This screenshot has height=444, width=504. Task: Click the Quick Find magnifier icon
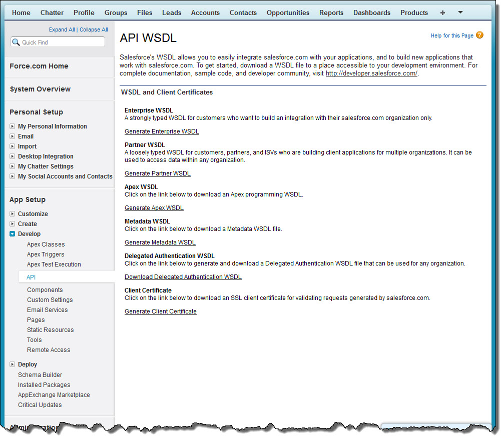point(16,42)
